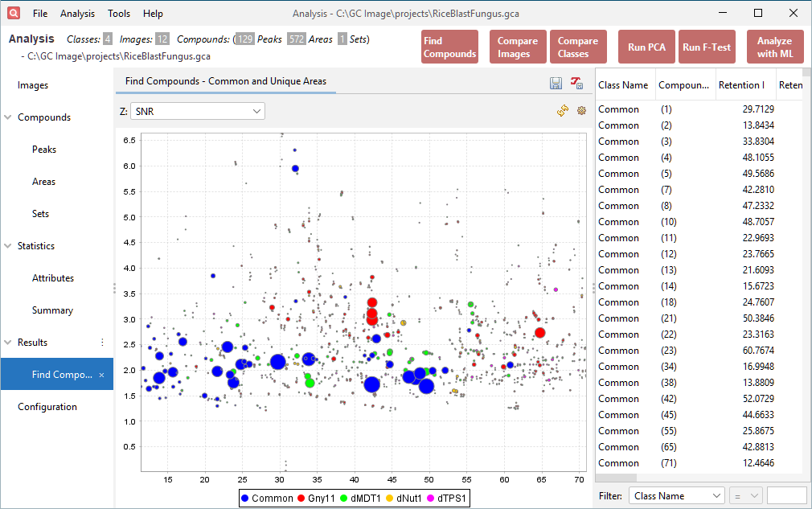Open the plot settings gear icon
Image resolution: width=812 pixels, height=509 pixels.
581,110
